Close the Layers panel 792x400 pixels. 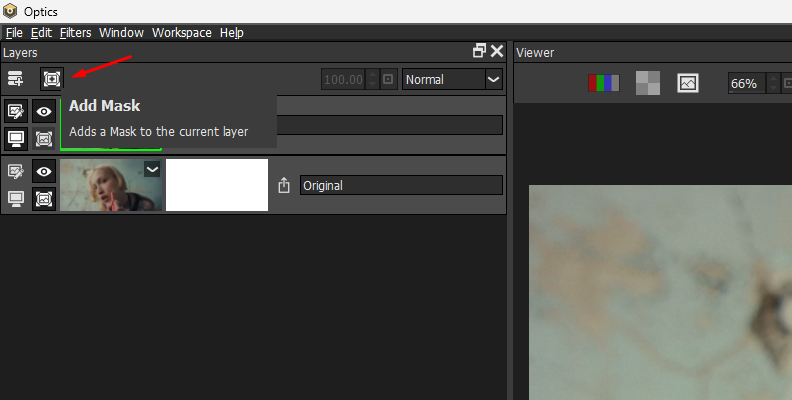pyautogui.click(x=497, y=51)
